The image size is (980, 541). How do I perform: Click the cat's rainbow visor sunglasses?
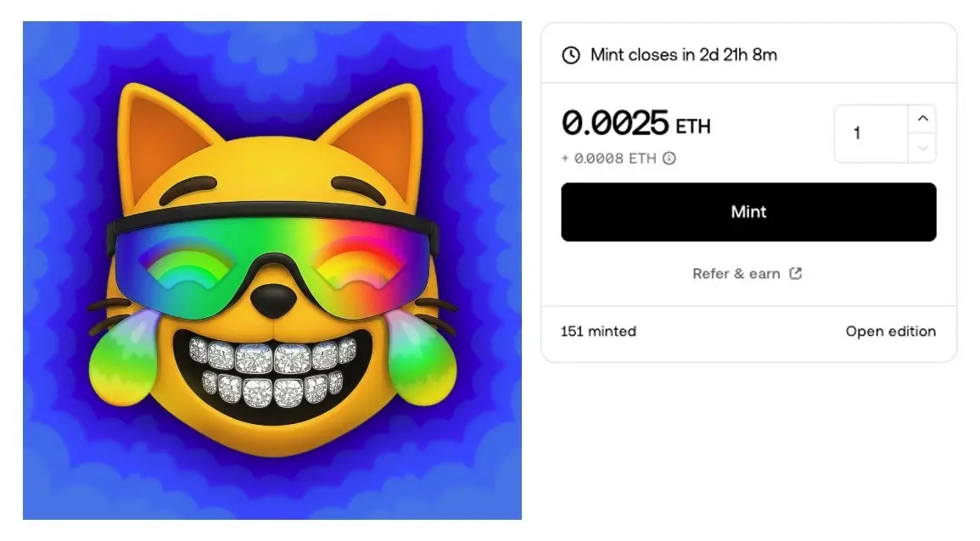(272, 259)
